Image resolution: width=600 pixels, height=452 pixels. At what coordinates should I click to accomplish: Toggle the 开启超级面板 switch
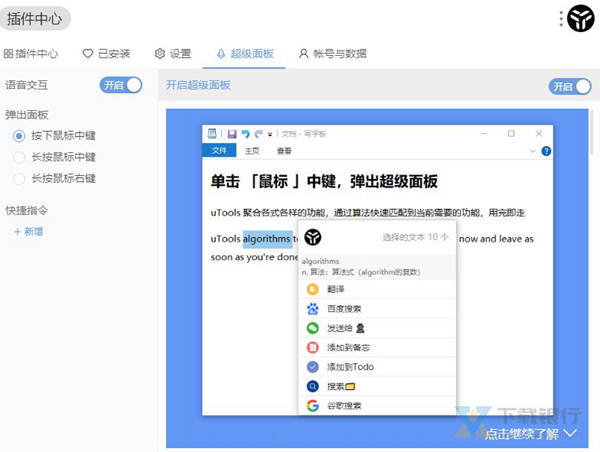pos(570,86)
